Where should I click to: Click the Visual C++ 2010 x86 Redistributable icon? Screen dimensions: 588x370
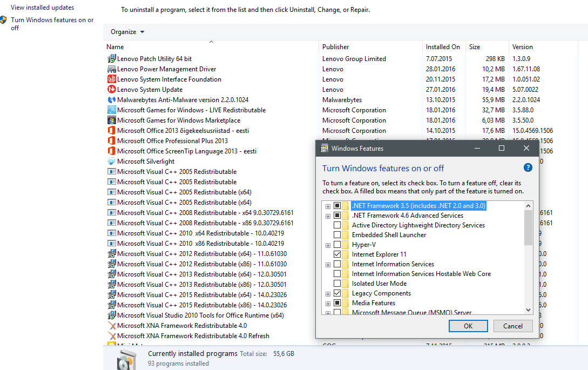pyautogui.click(x=111, y=243)
